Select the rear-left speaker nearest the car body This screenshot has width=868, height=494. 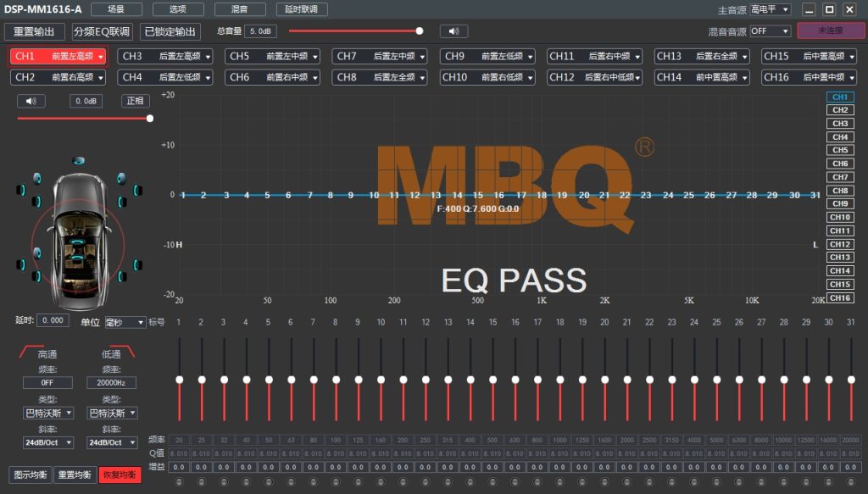36,276
